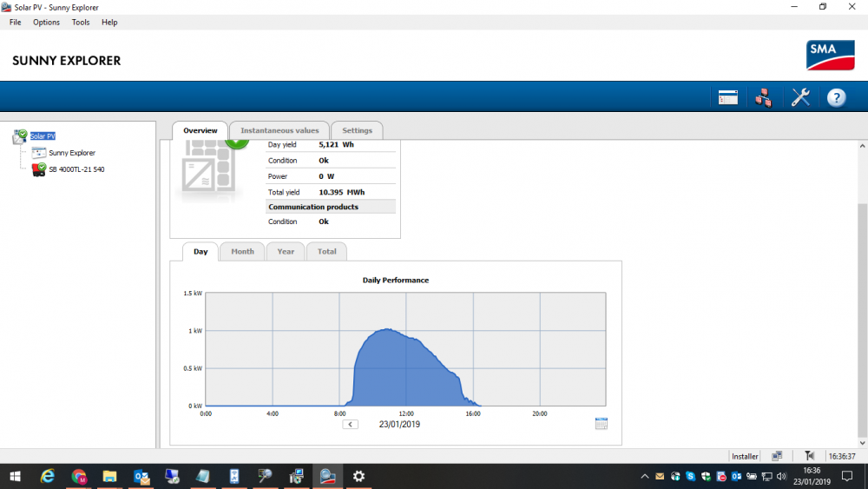Click the status bar connection icon
This screenshot has height=489, width=868.
pyautogui.click(x=777, y=456)
